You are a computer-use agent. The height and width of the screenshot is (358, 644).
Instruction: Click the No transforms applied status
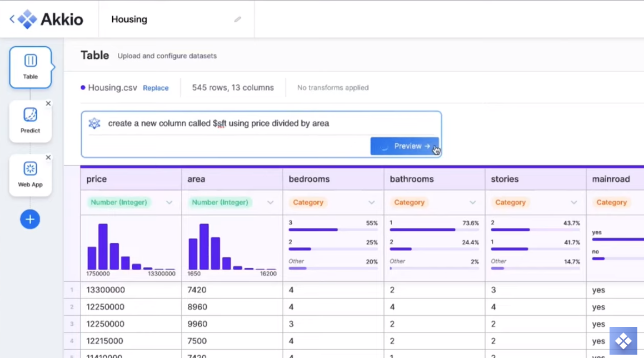click(333, 87)
